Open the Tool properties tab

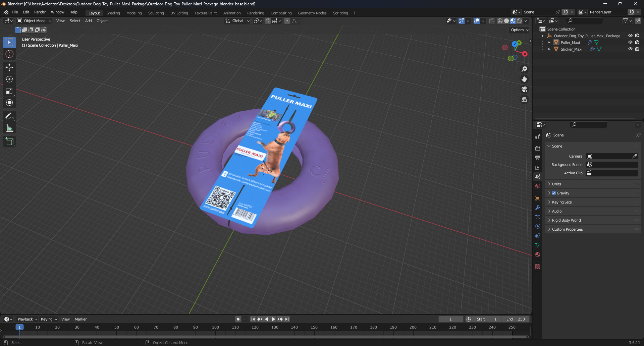point(538,136)
